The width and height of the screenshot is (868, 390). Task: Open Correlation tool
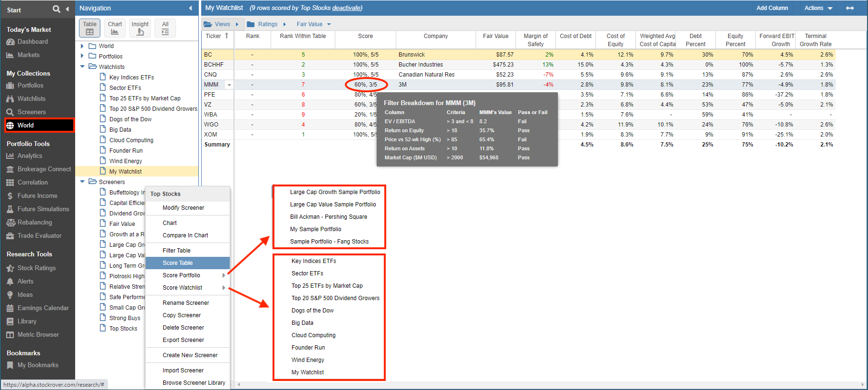click(32, 183)
